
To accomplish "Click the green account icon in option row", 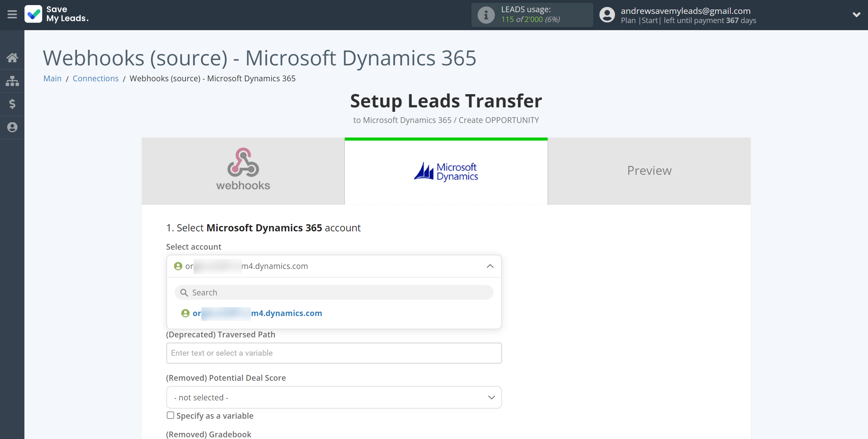I will 185,313.
